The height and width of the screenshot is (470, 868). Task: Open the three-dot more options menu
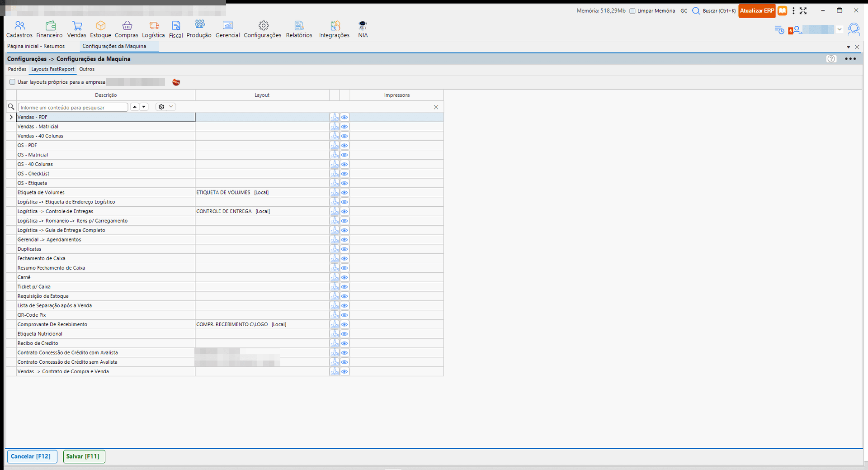pyautogui.click(x=850, y=59)
